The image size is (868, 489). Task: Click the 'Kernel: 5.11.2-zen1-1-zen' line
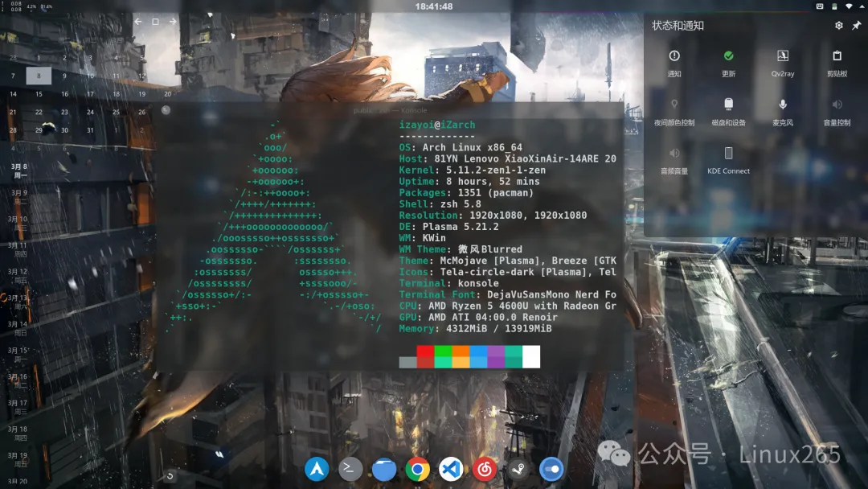coord(473,170)
